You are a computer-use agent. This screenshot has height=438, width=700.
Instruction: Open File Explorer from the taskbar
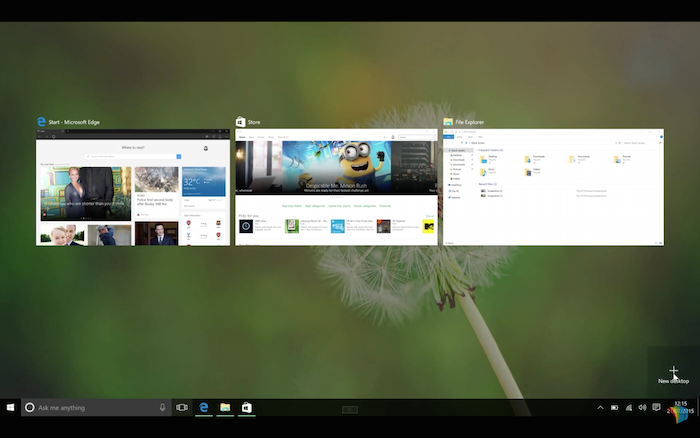(x=225, y=408)
